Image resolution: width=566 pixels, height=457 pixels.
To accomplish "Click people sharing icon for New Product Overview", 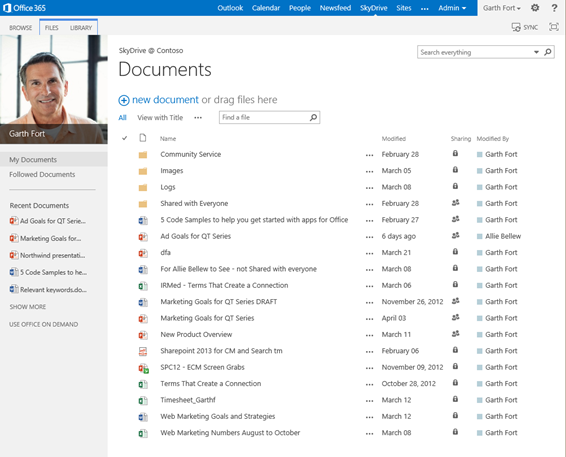I will click(x=456, y=334).
